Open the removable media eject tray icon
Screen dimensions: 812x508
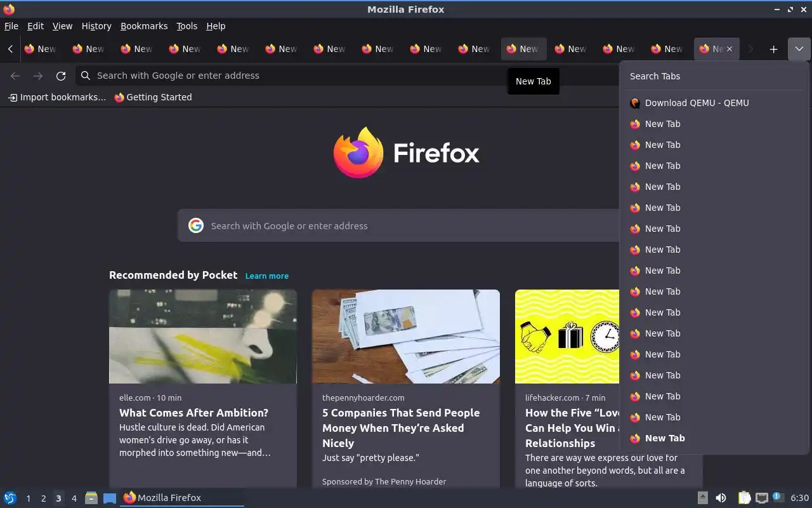[x=702, y=498]
